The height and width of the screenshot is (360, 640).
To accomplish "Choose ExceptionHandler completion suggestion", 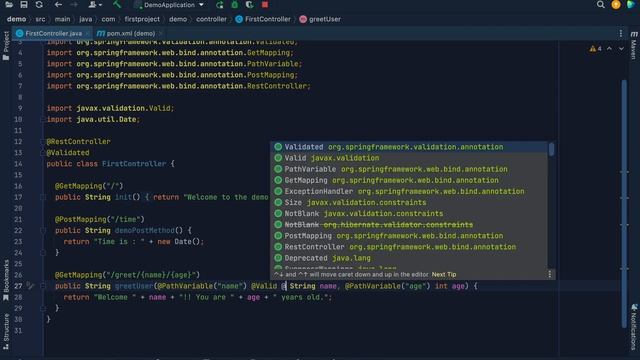I will (409, 191).
